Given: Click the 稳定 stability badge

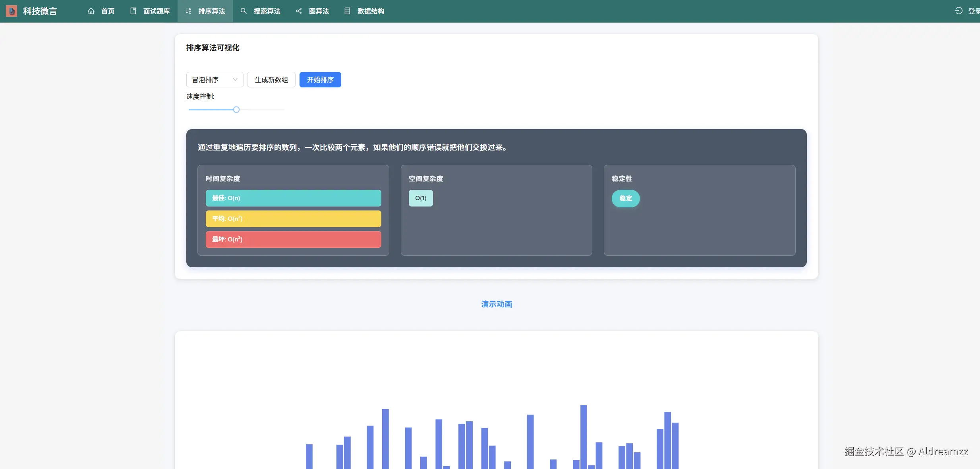Looking at the screenshot, I should click(x=626, y=199).
